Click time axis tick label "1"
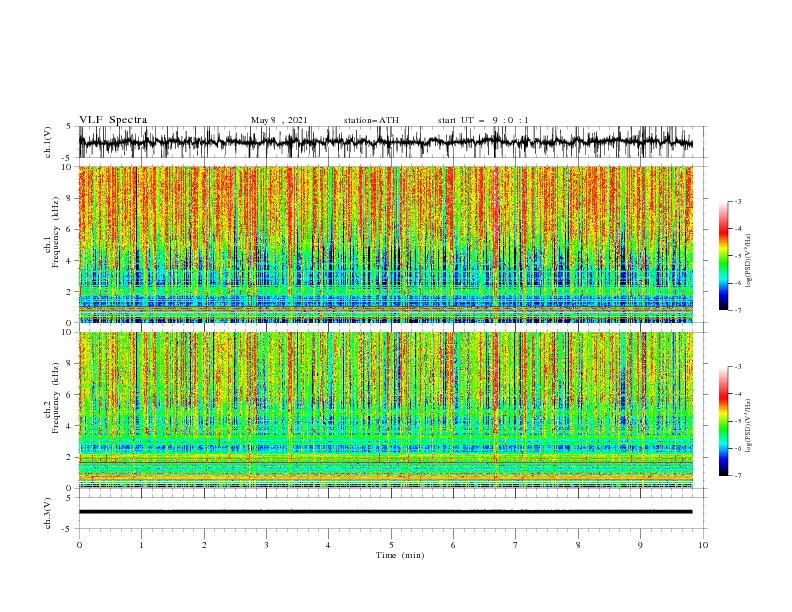 pyautogui.click(x=142, y=545)
